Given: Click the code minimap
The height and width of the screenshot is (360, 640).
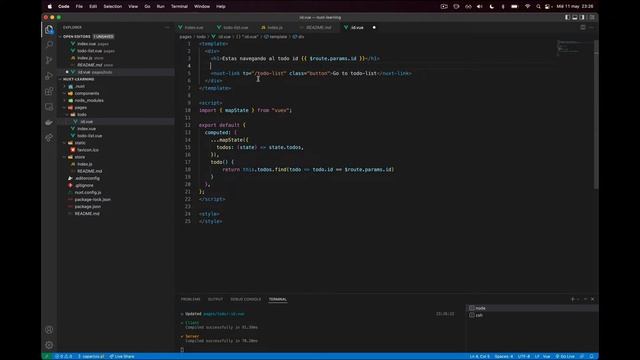Looking at the screenshot, I should tap(575, 48).
